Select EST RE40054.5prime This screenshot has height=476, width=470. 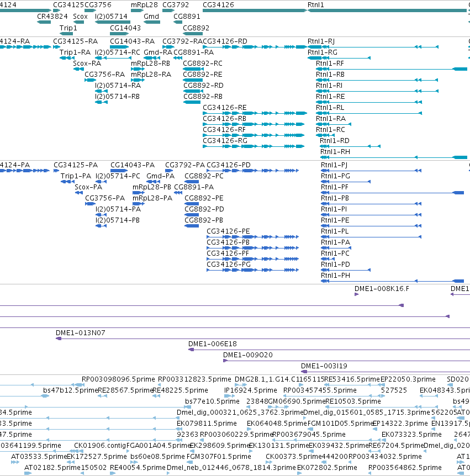coord(138,468)
